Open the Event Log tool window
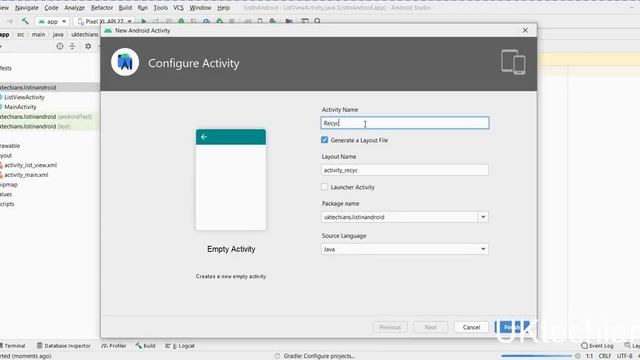The image size is (640, 360). coord(597,346)
